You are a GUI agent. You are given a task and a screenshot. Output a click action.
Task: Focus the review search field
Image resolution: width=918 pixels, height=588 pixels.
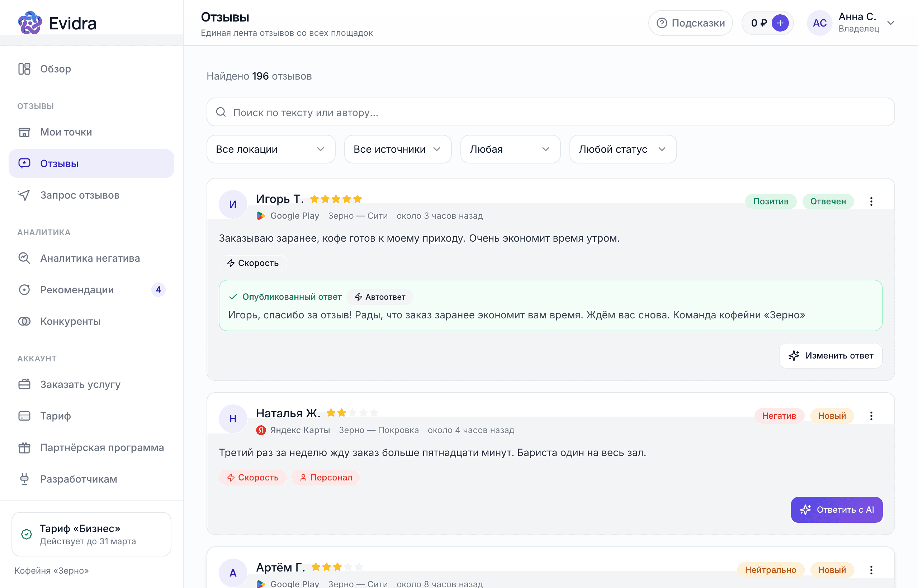[x=550, y=112]
